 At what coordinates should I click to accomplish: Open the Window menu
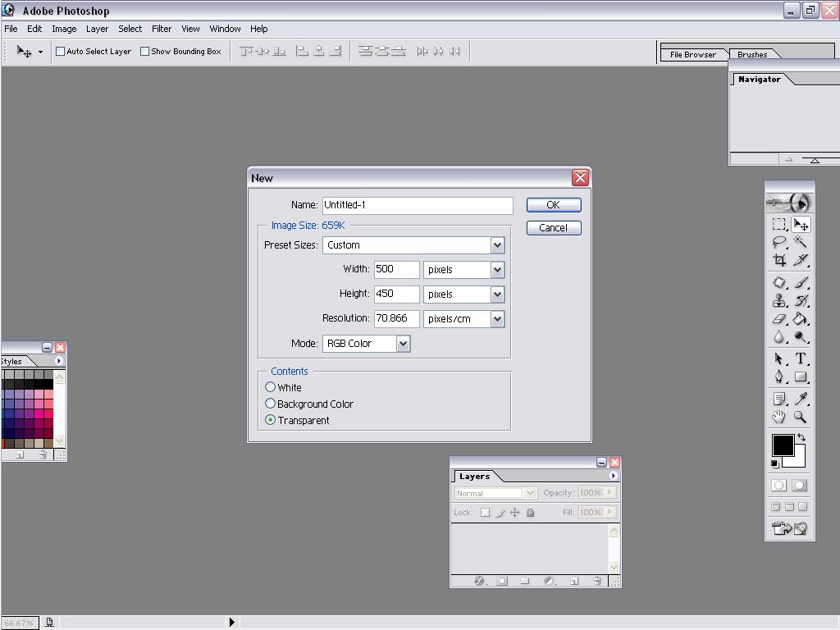[x=225, y=29]
